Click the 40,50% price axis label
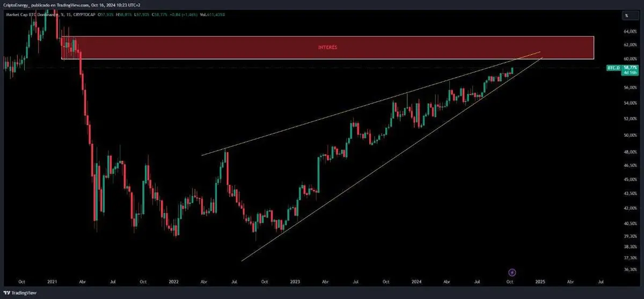 (630, 223)
